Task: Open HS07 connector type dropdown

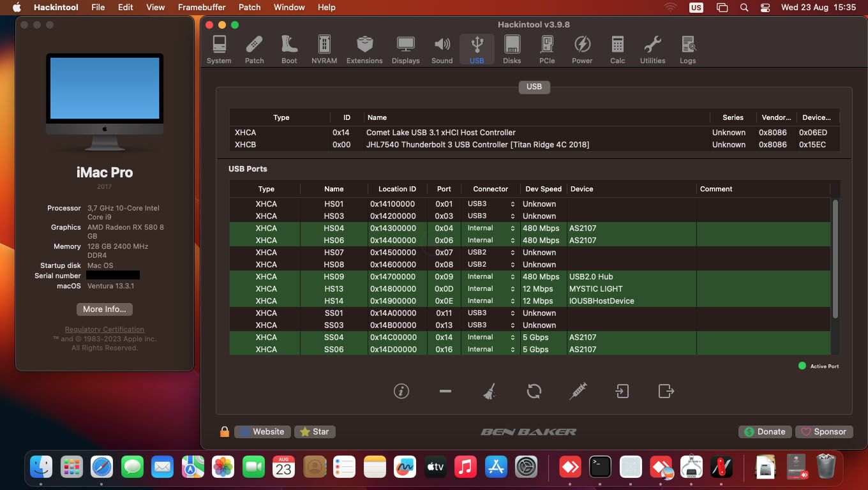Action: pos(491,253)
